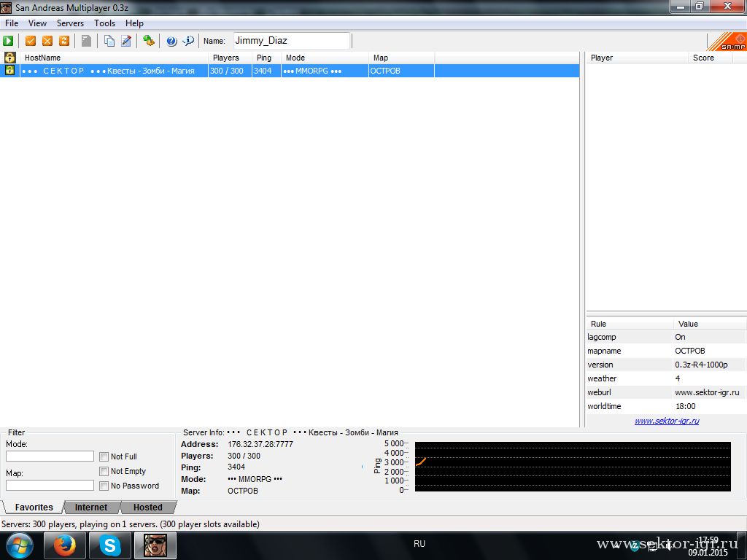747x560 pixels.
Task: Click the status bar server count text
Action: [131, 524]
